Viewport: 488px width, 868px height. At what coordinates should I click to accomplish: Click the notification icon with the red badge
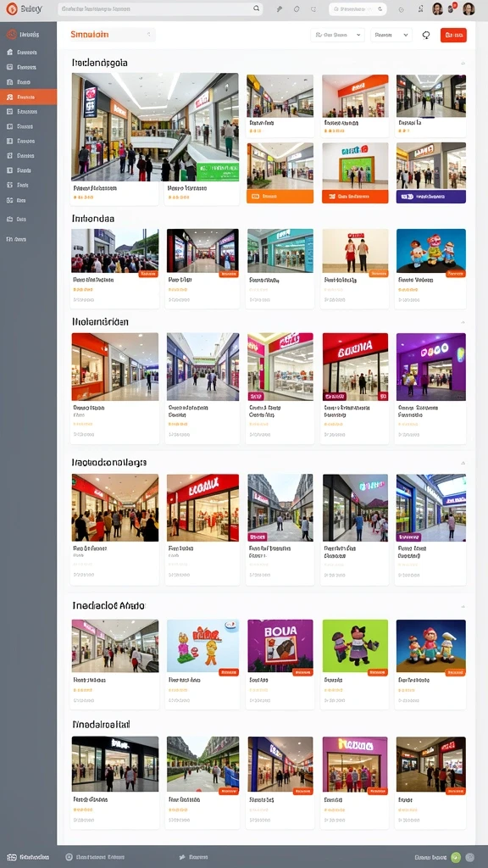tap(452, 8)
